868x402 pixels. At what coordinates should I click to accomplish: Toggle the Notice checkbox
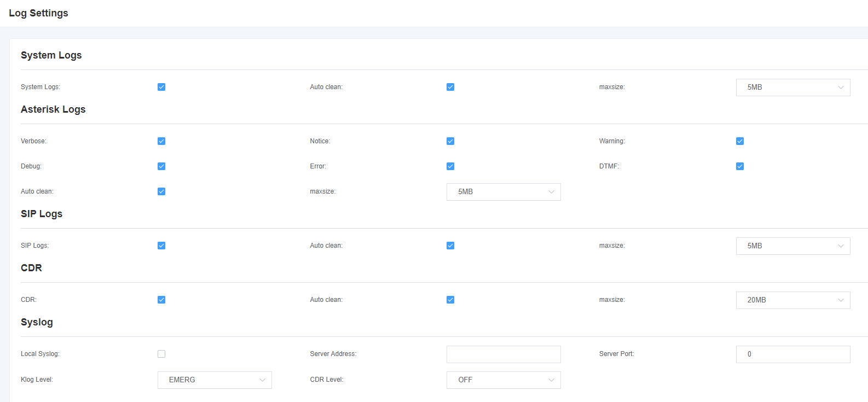(x=450, y=141)
